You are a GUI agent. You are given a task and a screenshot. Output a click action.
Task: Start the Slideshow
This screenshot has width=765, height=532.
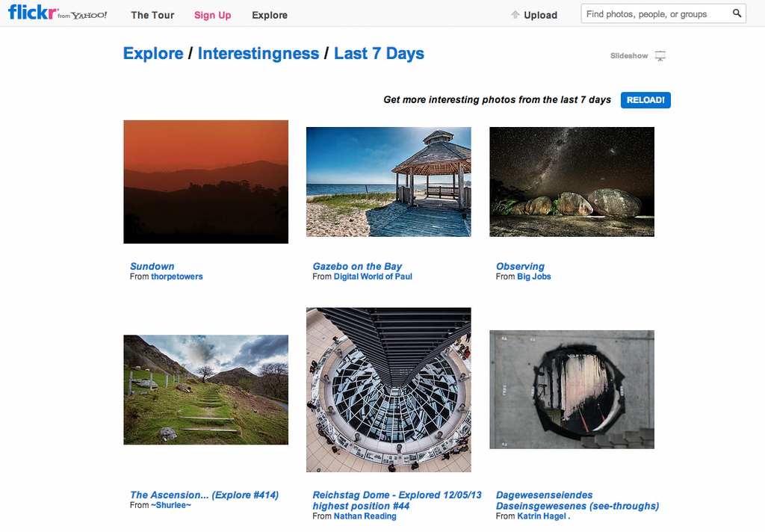[x=629, y=56]
